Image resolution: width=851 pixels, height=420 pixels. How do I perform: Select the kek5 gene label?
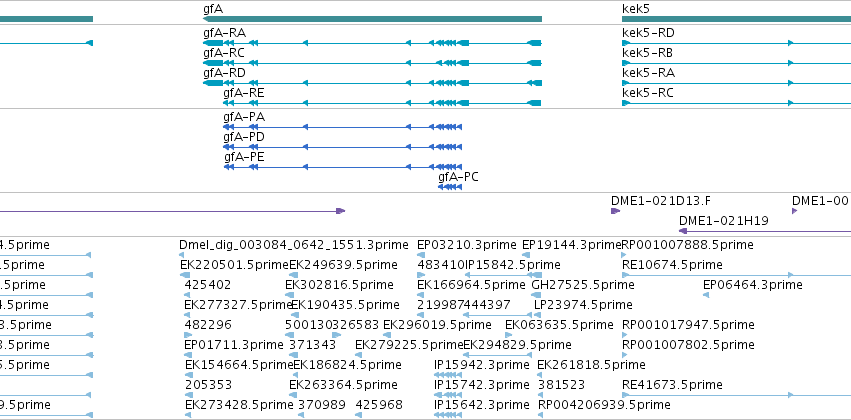636,9
